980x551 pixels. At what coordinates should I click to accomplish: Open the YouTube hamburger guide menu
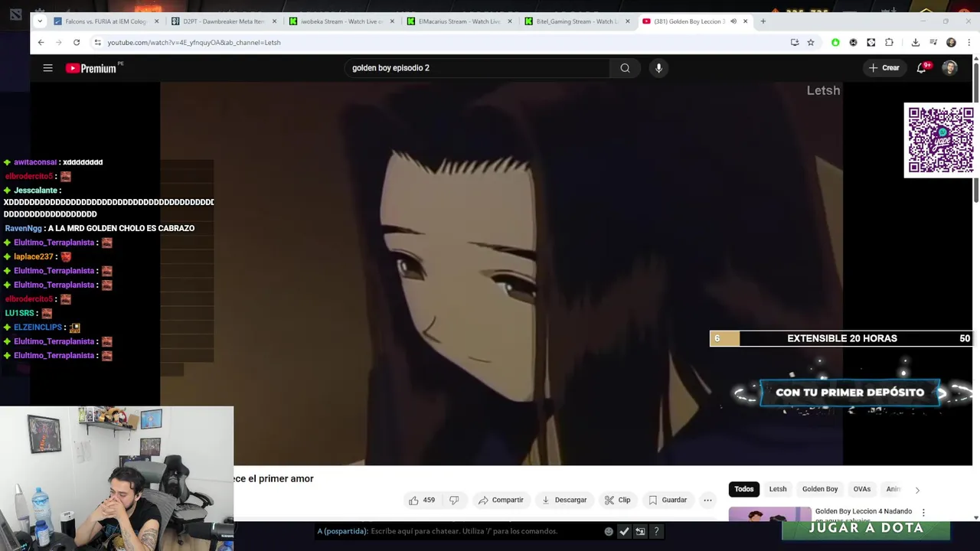(x=47, y=68)
